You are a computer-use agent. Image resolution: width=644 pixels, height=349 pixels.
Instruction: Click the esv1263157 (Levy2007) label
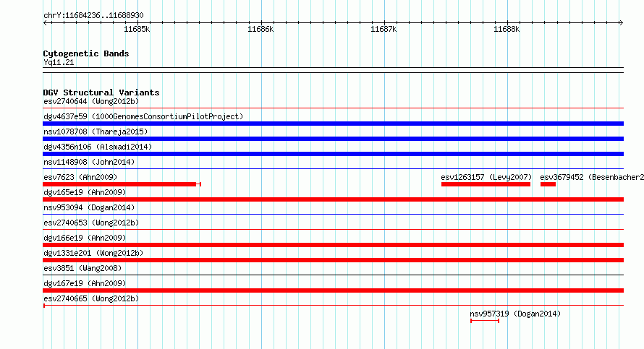[486, 177]
